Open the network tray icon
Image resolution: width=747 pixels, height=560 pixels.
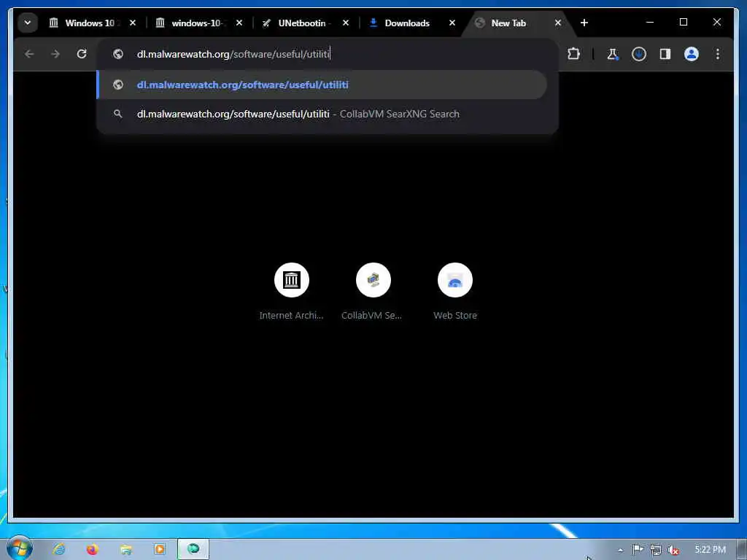coord(656,550)
